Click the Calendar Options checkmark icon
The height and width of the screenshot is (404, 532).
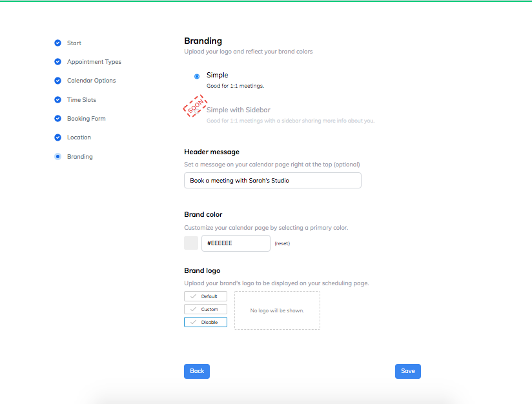[57, 81]
